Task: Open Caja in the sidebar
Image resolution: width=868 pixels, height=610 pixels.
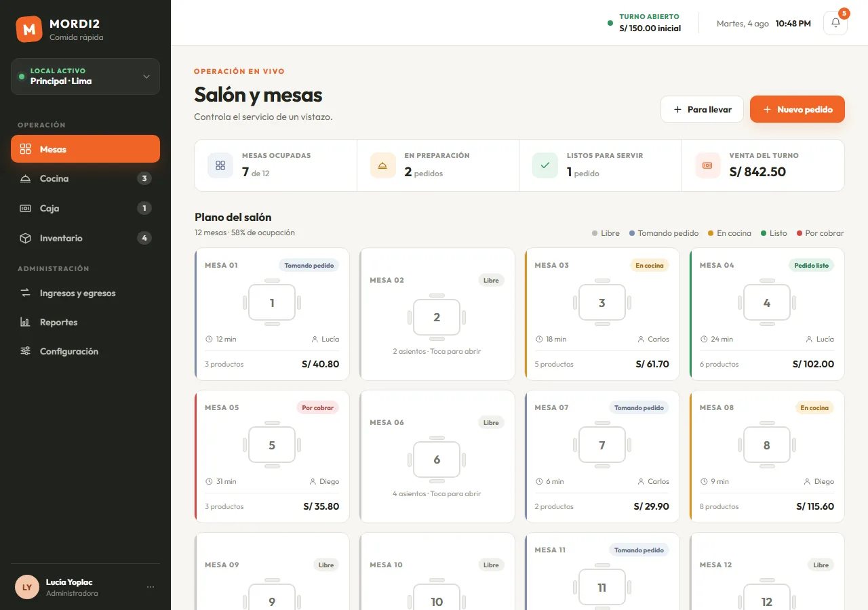Action: pyautogui.click(x=85, y=209)
